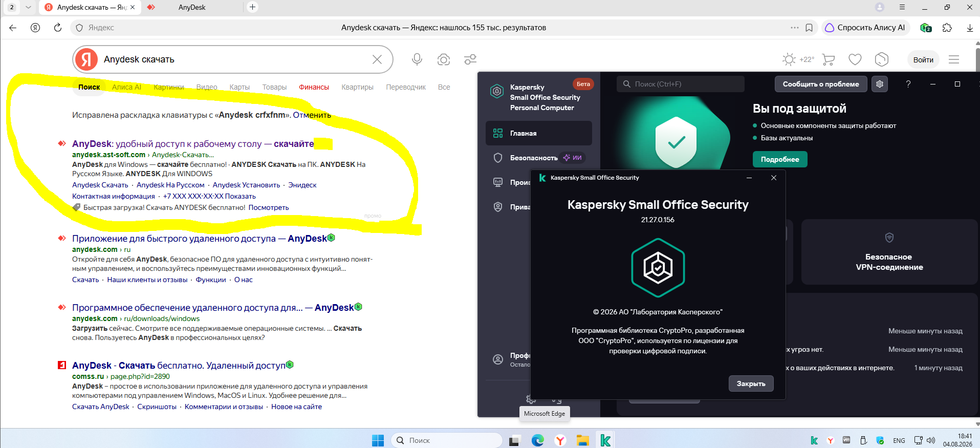Switch input language via ENG in the tray
Screen dimensions: 980x448
tap(899, 440)
